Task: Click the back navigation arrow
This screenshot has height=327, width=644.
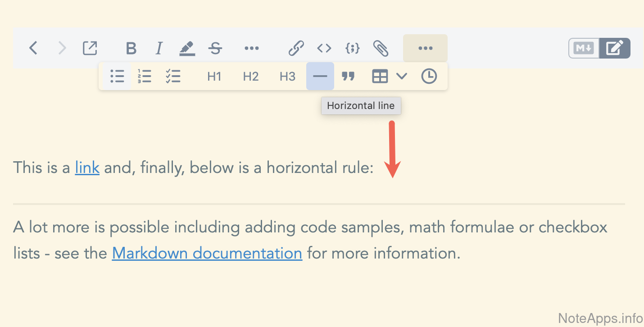Action: click(x=33, y=48)
